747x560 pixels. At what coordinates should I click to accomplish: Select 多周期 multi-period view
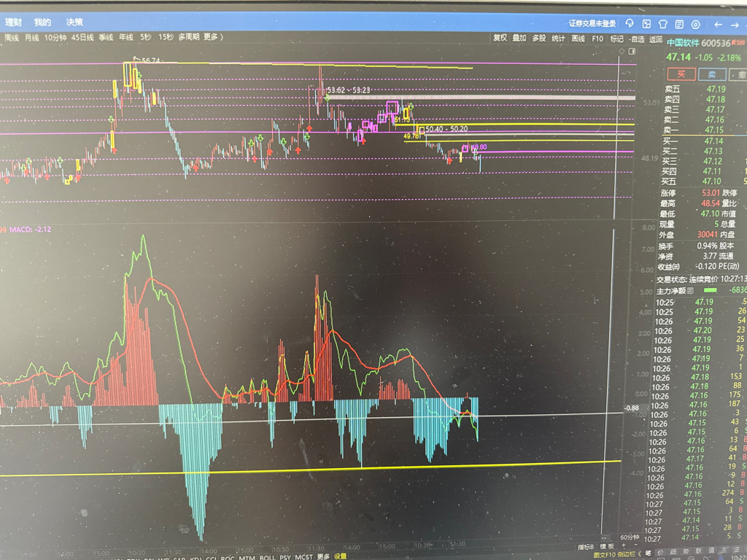[x=189, y=36]
